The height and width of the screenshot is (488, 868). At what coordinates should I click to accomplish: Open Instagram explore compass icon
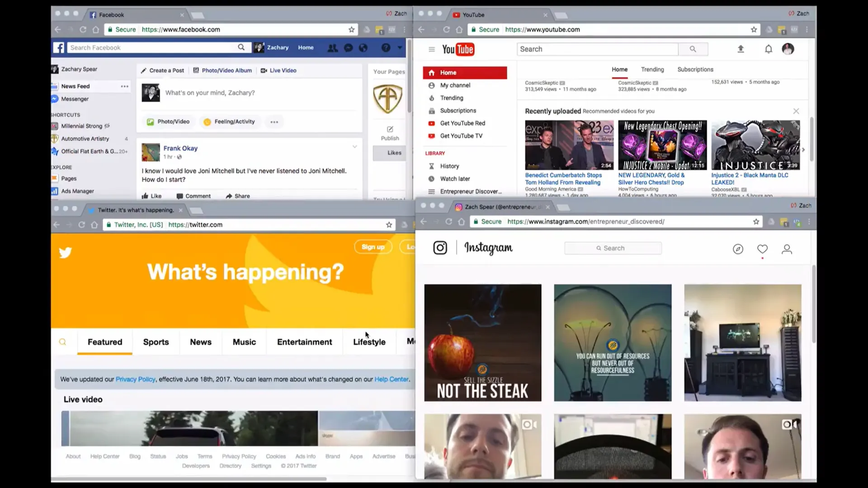[x=738, y=249]
